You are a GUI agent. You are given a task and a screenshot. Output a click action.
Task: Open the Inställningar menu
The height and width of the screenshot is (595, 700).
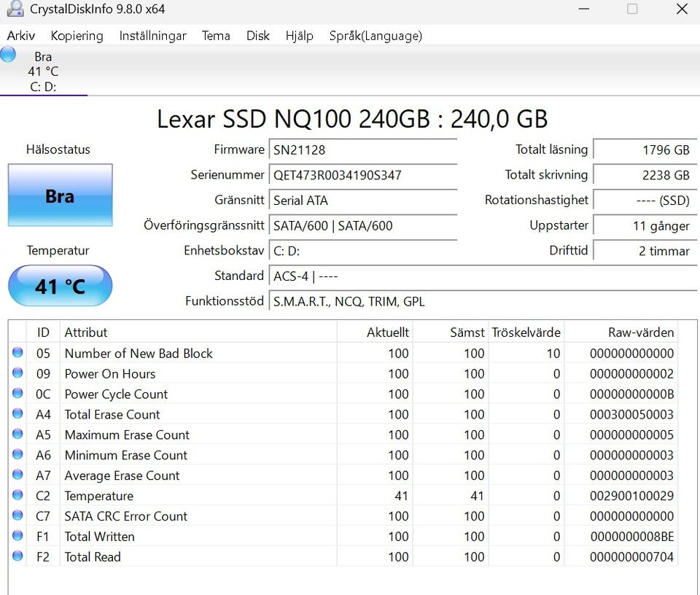(x=152, y=36)
